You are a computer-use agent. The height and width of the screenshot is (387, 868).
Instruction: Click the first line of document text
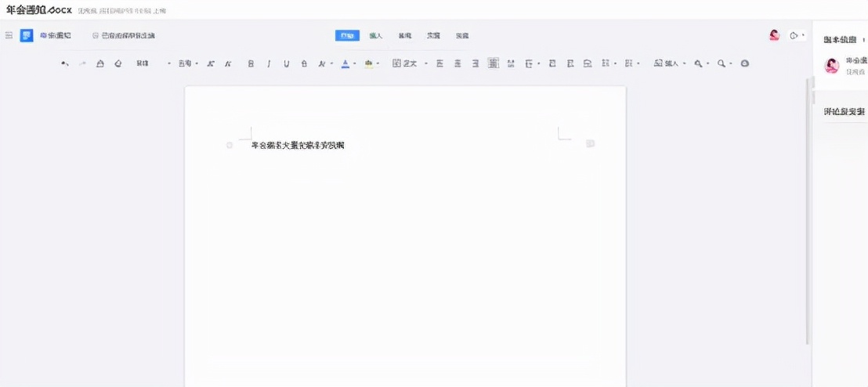[298, 146]
